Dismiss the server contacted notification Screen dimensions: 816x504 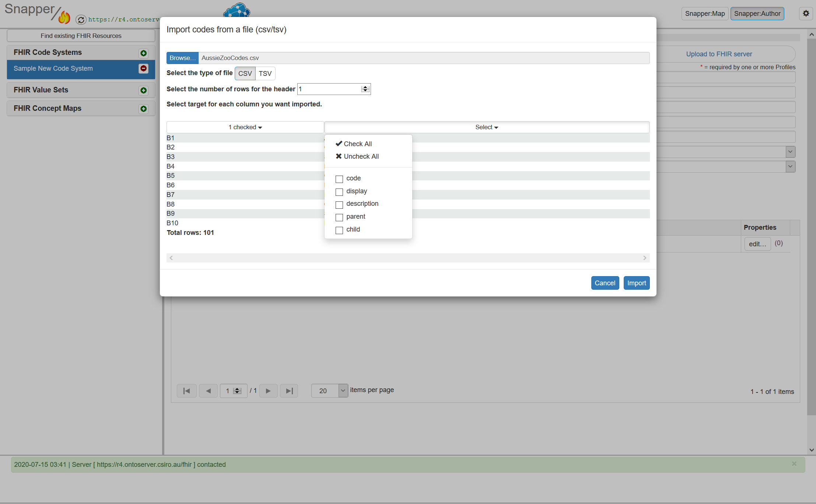point(794,464)
